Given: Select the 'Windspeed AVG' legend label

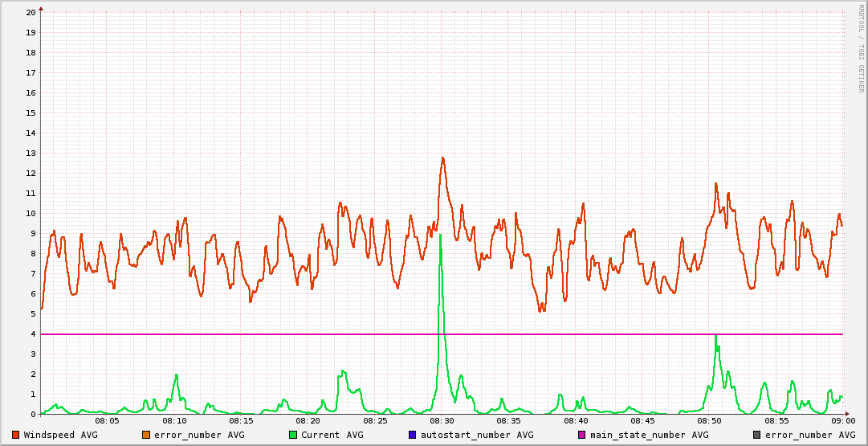Looking at the screenshot, I should (x=60, y=435).
